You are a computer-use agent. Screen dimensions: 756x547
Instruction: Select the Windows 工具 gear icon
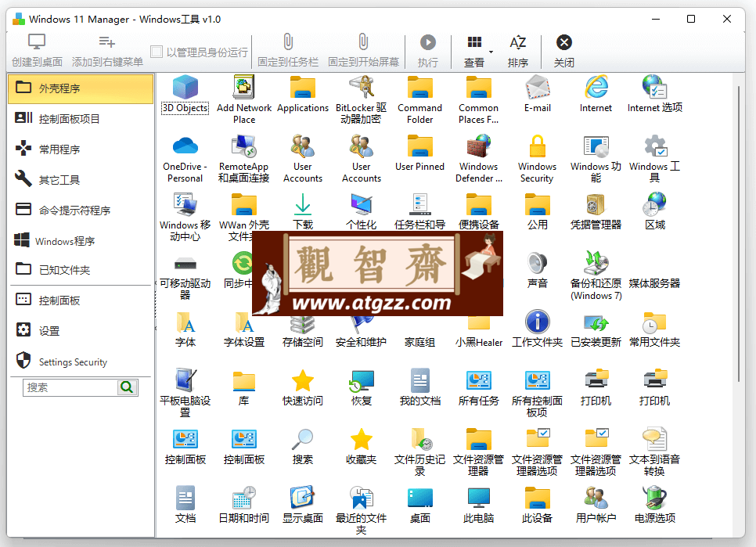pos(655,146)
